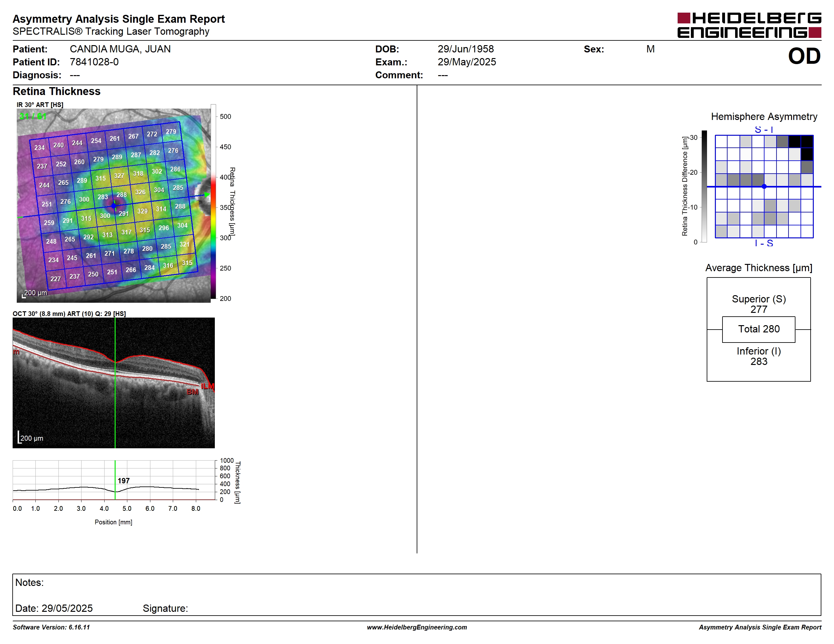The height and width of the screenshot is (644, 834).
Task: Click the footer Asymmetry Analysis Single Exam Report text
Action: pos(760,627)
